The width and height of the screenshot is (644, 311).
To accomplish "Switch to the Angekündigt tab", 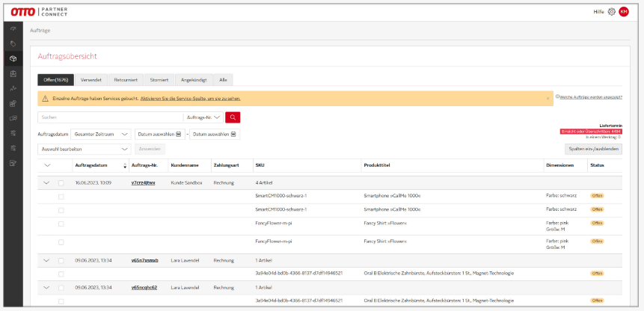I will tap(194, 80).
